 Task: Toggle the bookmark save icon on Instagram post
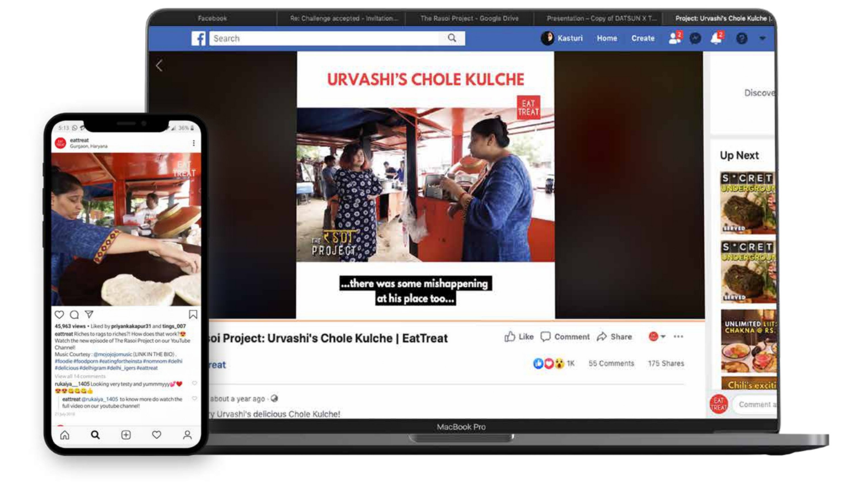[x=193, y=315]
